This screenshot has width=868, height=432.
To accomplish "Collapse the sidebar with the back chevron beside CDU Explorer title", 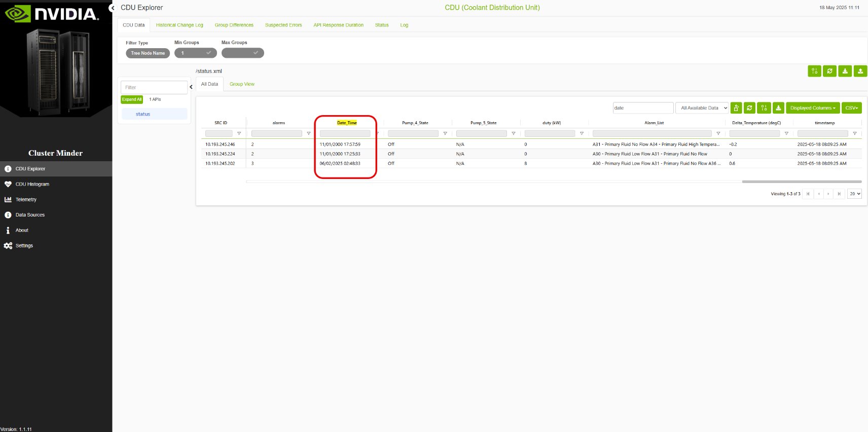I will pos(113,8).
